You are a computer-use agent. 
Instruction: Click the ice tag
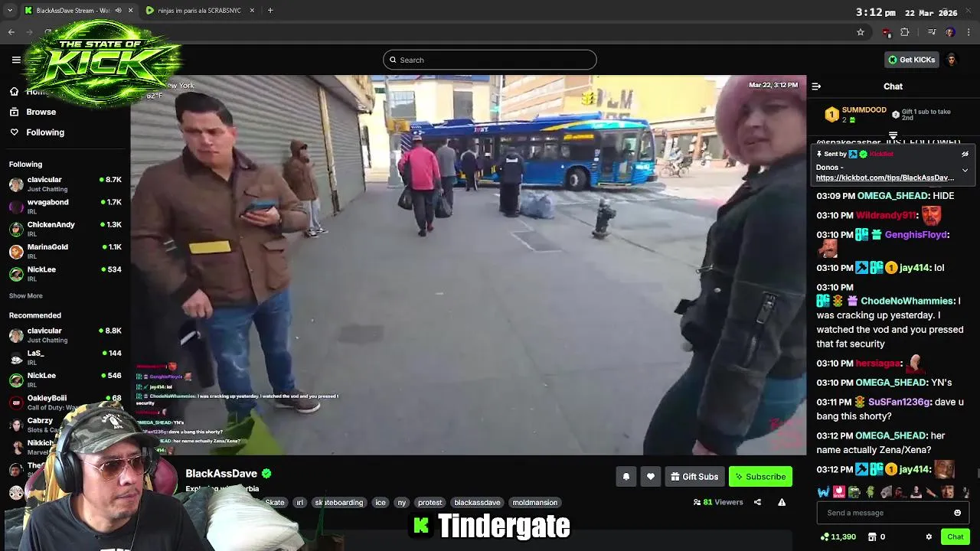tap(381, 503)
